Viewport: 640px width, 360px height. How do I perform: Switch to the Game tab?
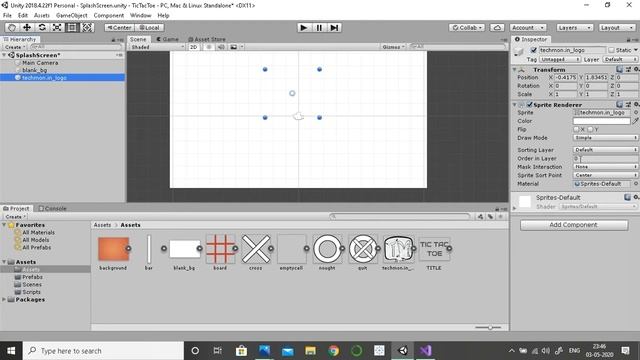click(x=168, y=39)
